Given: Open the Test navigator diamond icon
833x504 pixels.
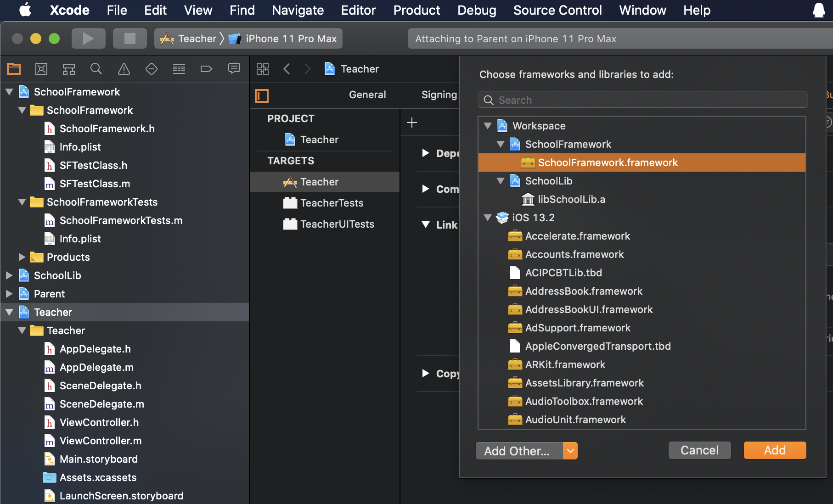Looking at the screenshot, I should click(x=152, y=69).
